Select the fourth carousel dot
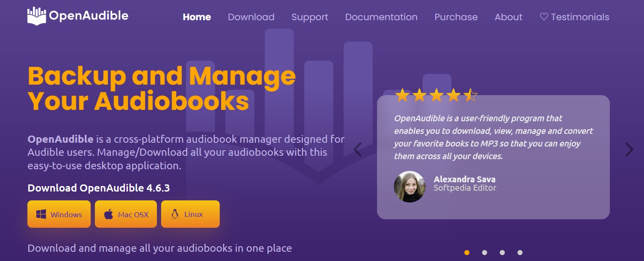644x261 pixels. (520, 253)
